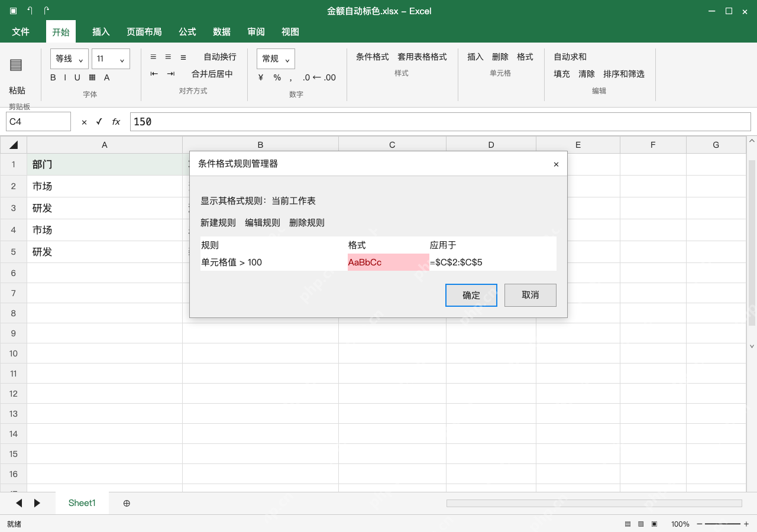
Task: Click 确定 in the rules manager dialog
Action: point(471,295)
